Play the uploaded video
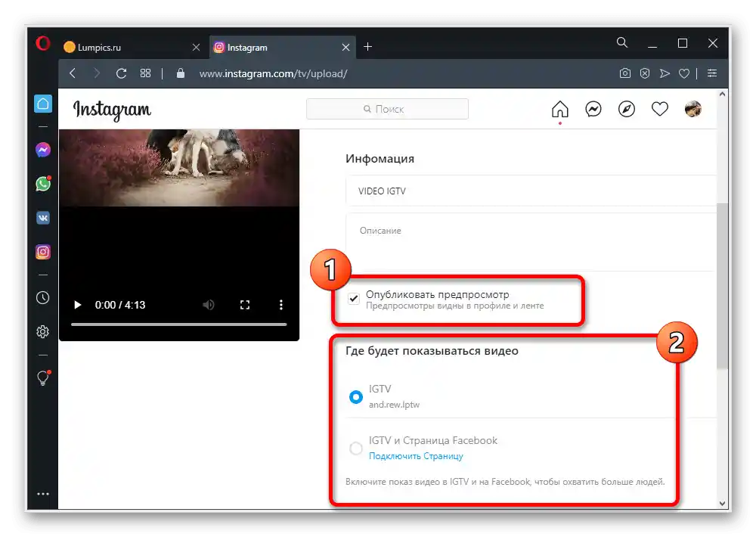The image size is (756, 537). [x=78, y=305]
